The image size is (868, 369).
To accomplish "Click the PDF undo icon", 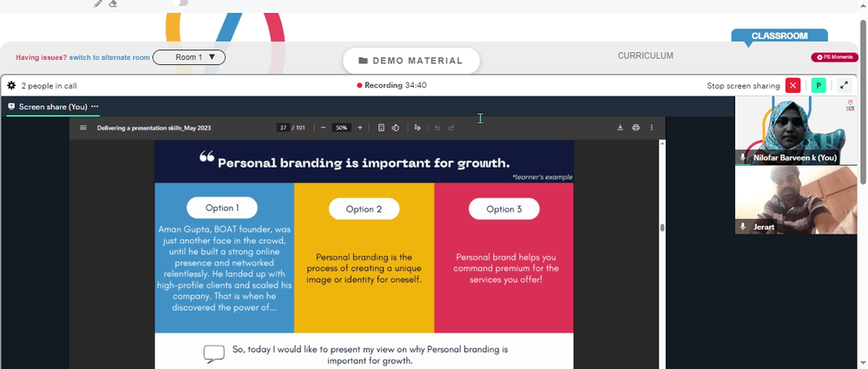I will point(437,128).
